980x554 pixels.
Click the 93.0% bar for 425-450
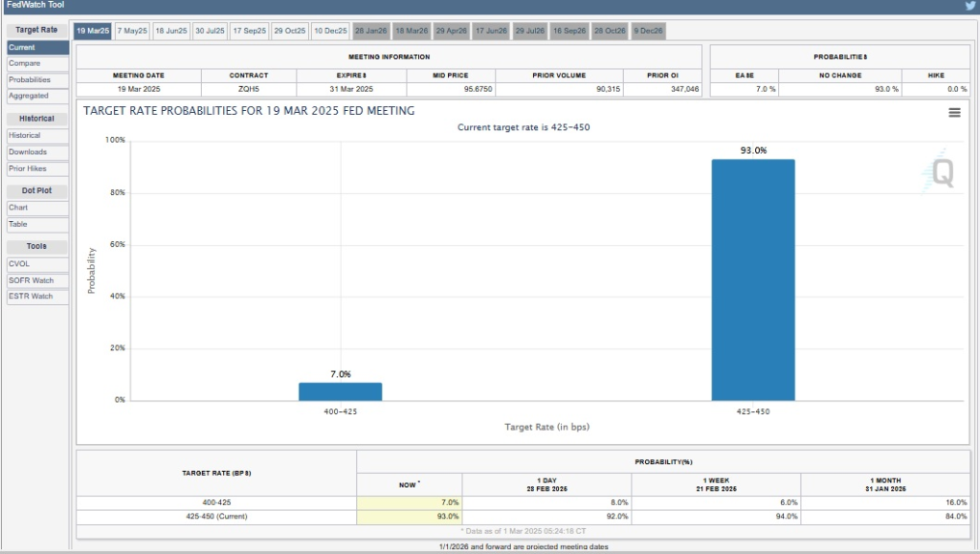click(x=752, y=279)
